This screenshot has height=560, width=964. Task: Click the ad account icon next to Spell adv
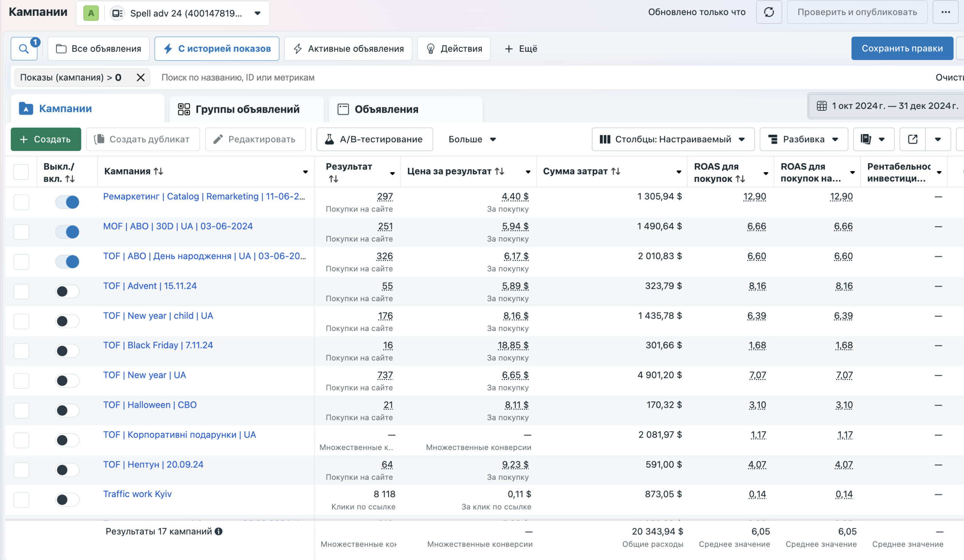[117, 14]
